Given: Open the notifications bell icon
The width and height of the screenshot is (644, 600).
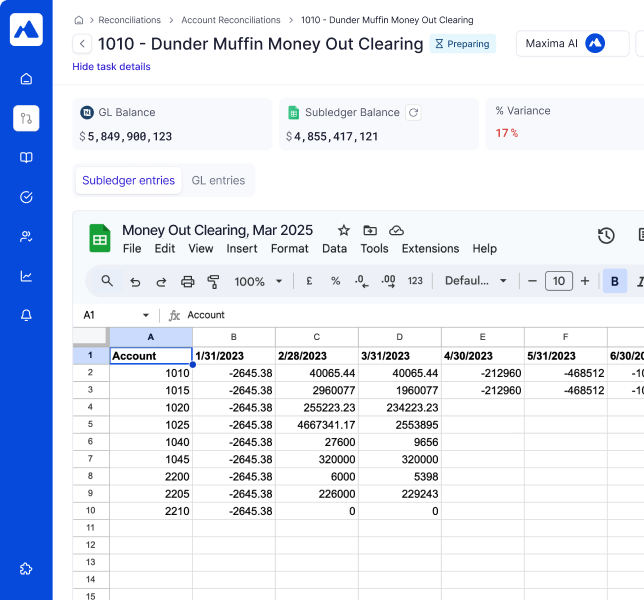Looking at the screenshot, I should click(26, 315).
